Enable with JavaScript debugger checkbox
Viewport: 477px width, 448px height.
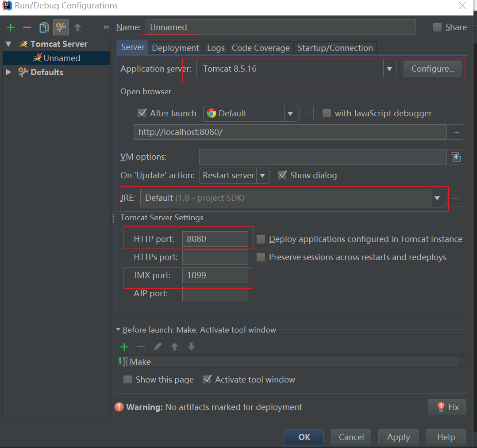327,114
